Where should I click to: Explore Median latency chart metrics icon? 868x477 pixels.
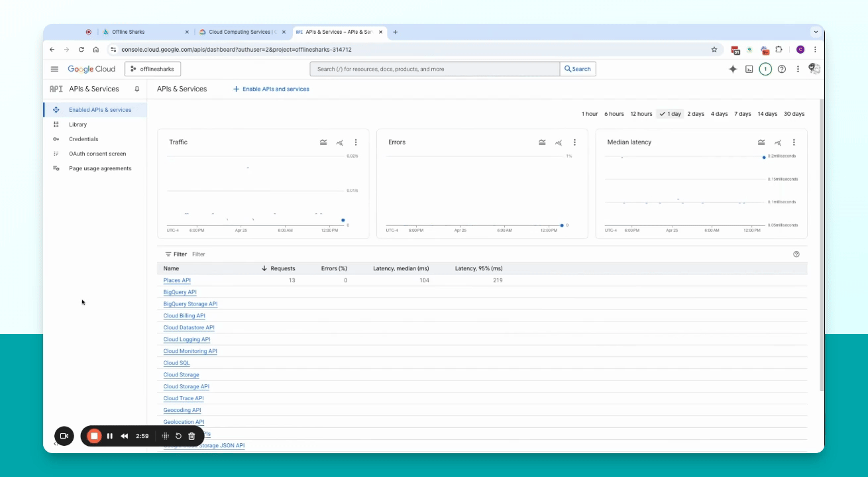778,142
